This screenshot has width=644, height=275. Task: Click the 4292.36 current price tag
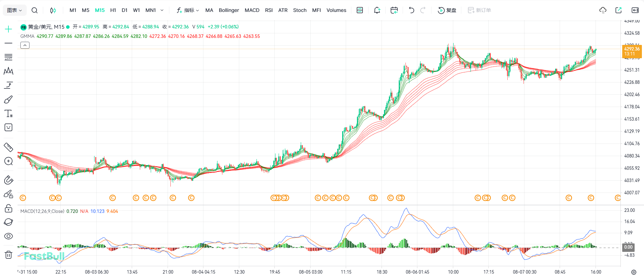click(632, 51)
